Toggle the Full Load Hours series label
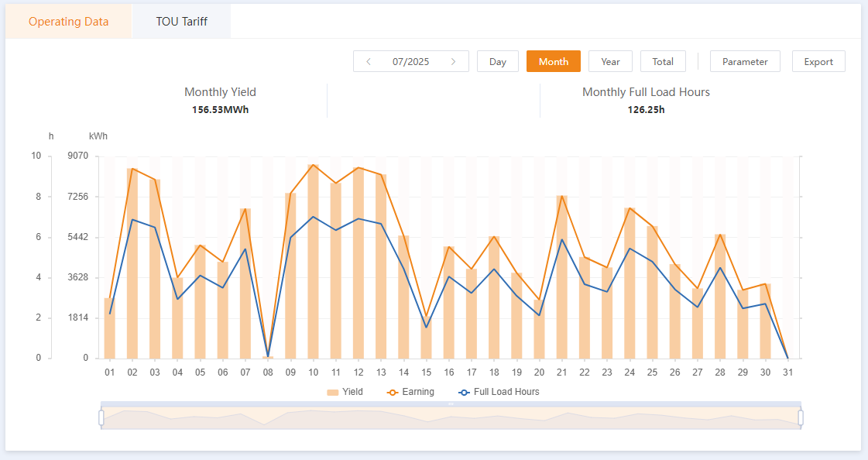Screen dimensions: 868x460 [506, 392]
